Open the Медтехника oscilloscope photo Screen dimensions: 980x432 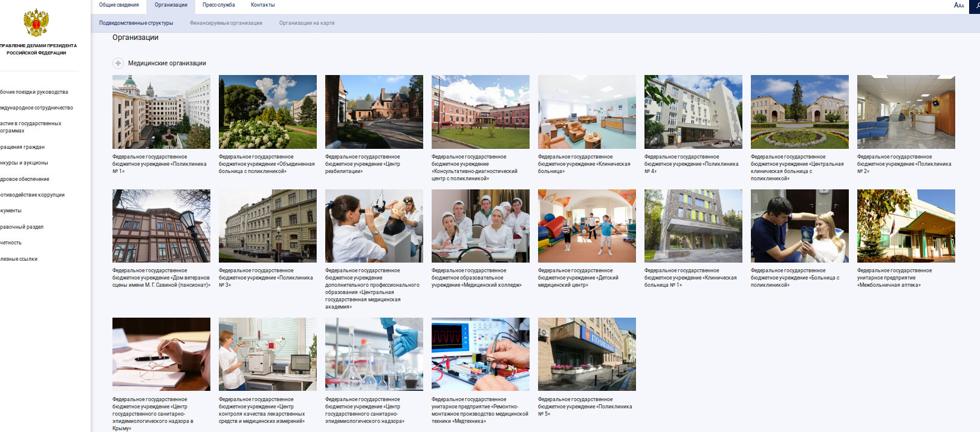point(480,354)
